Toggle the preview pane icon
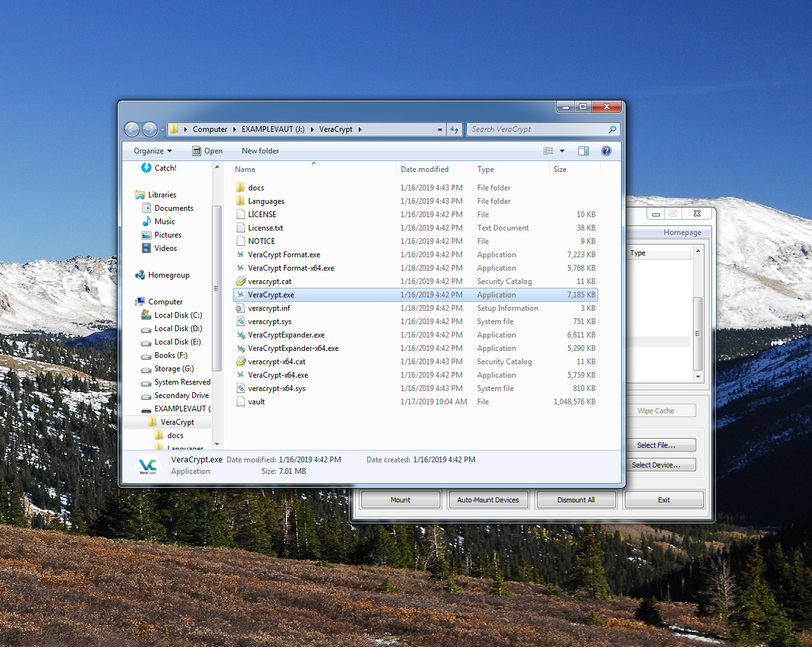The image size is (812, 647). click(x=584, y=151)
